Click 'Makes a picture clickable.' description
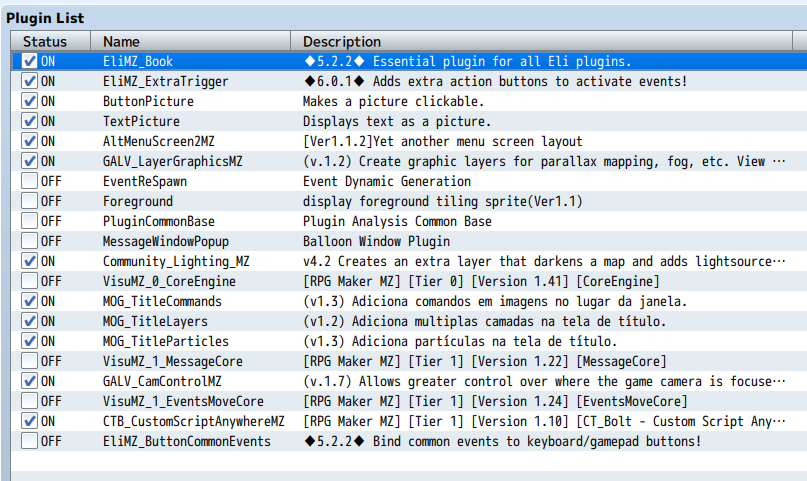This screenshot has width=807, height=481. [393, 102]
